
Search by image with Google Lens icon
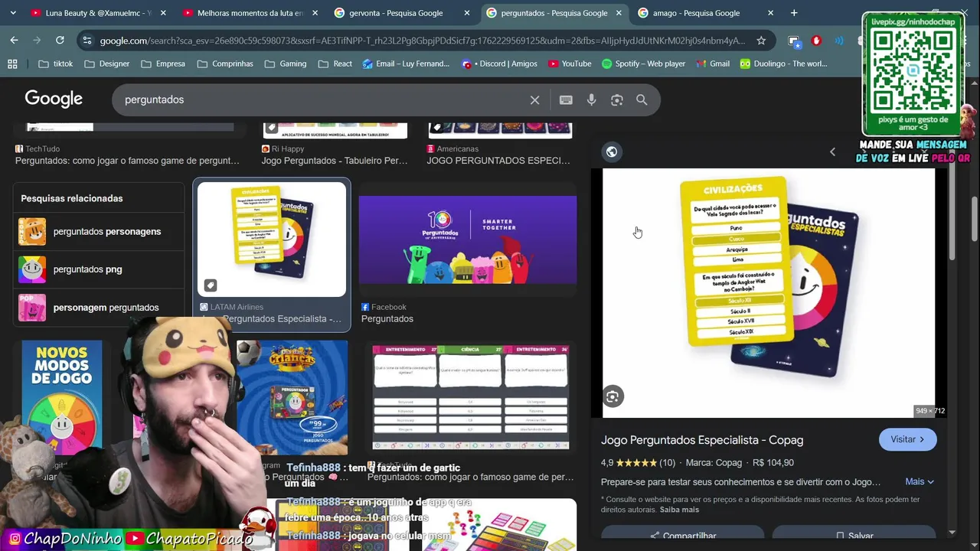pyautogui.click(x=616, y=99)
